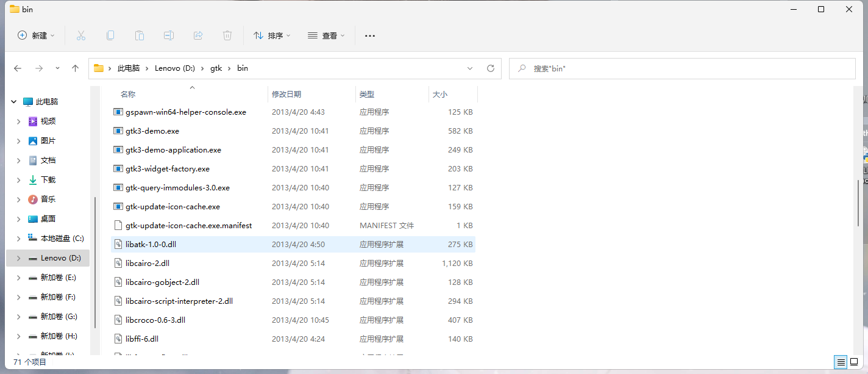Click the Rename icon in the toolbar

point(169,35)
